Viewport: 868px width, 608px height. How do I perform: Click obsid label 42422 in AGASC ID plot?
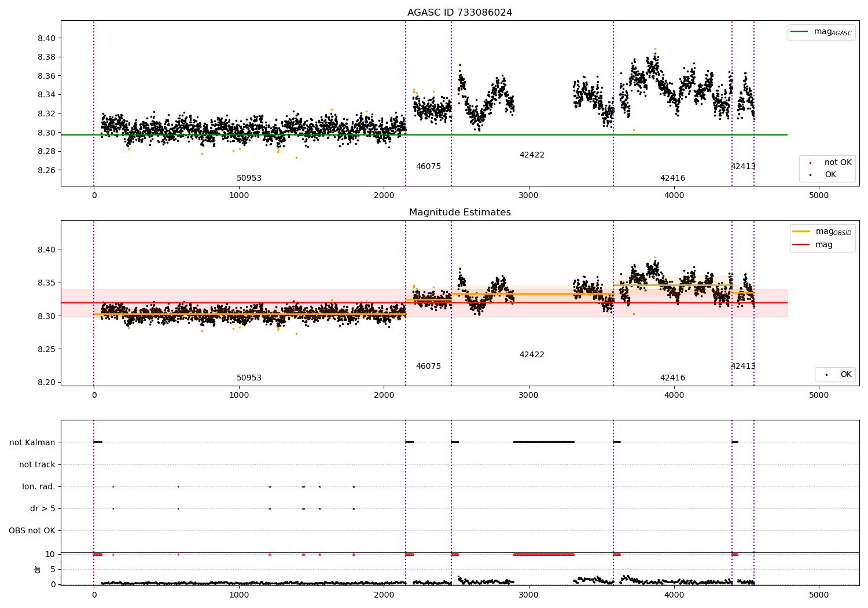tap(532, 155)
